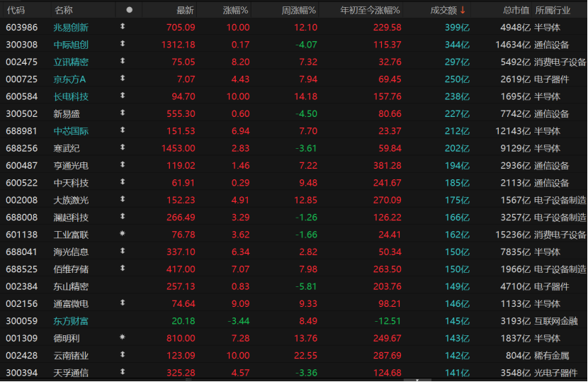Click turnover value 141亿

coord(457,373)
